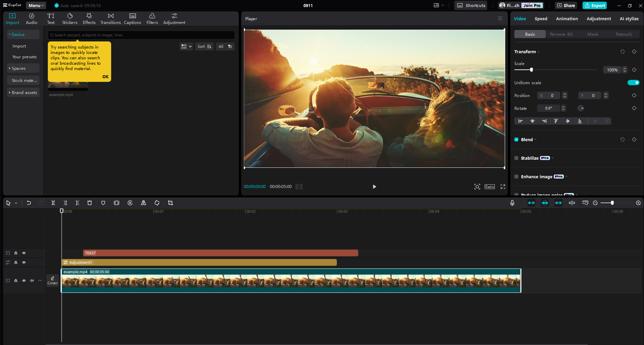Expand the Brand assets section
The image size is (644, 345).
pos(24,93)
